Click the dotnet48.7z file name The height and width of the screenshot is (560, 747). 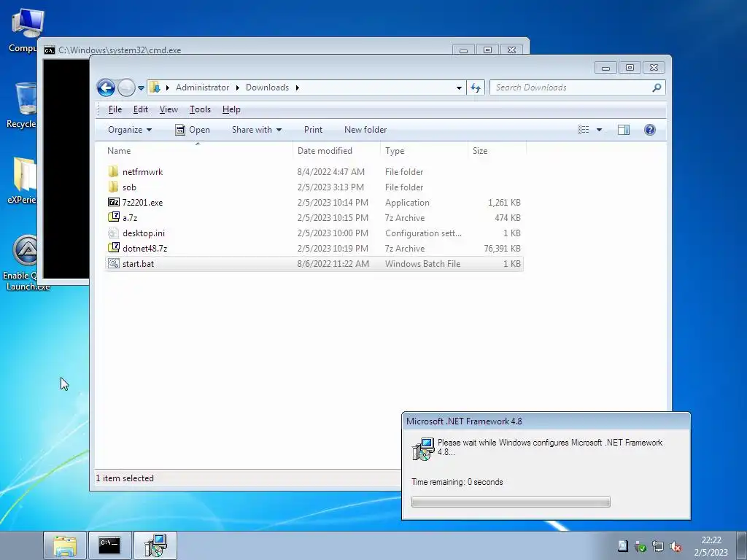(x=145, y=249)
